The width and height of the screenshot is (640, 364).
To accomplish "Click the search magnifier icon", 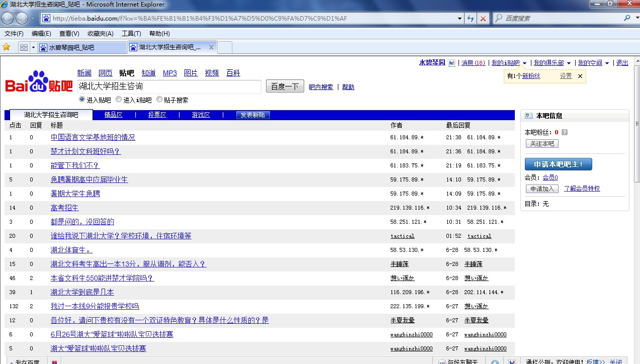I will [627, 18].
